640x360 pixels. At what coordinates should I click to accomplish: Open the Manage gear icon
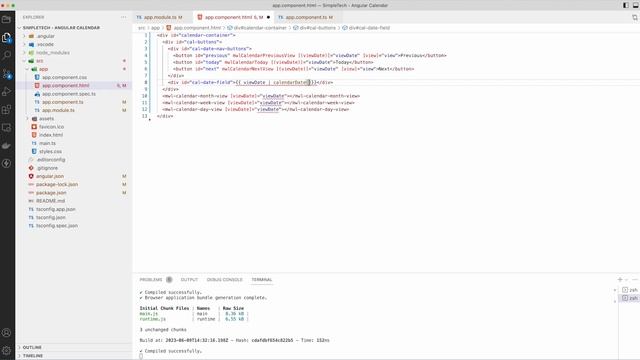pyautogui.click(x=6, y=350)
